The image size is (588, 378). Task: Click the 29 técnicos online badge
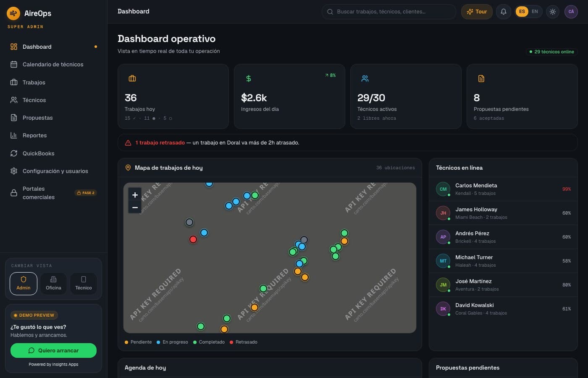point(552,52)
